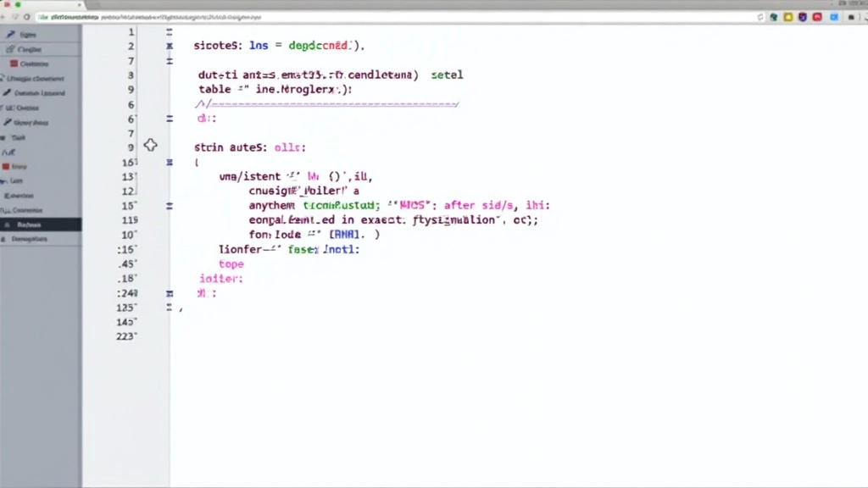Click line number 119 in the gutter

pos(129,220)
